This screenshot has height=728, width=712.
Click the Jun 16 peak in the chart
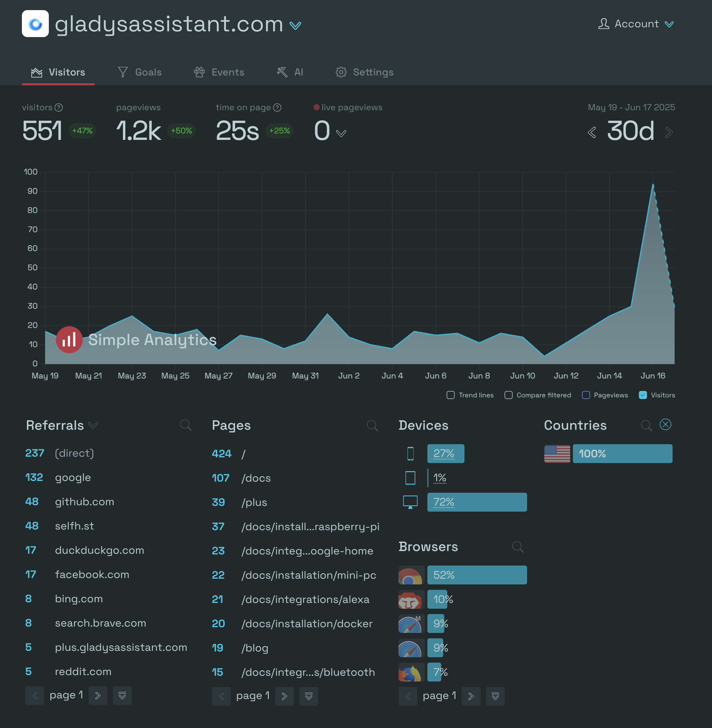(653, 184)
